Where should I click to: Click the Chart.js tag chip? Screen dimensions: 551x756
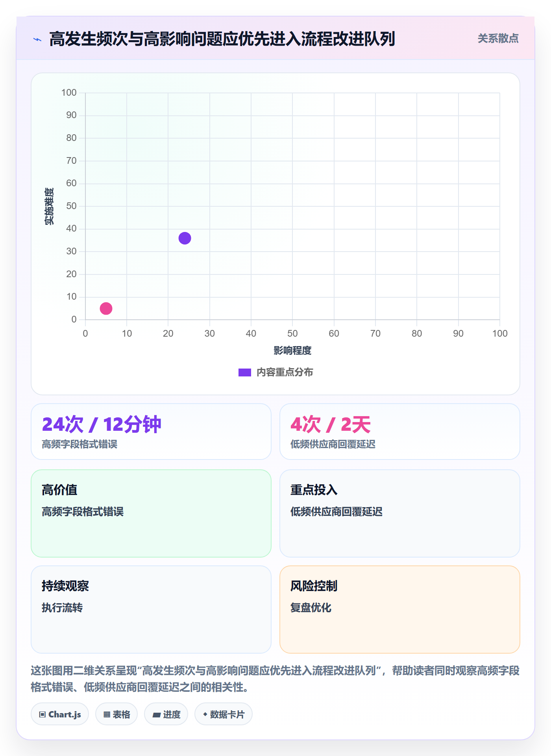60,714
